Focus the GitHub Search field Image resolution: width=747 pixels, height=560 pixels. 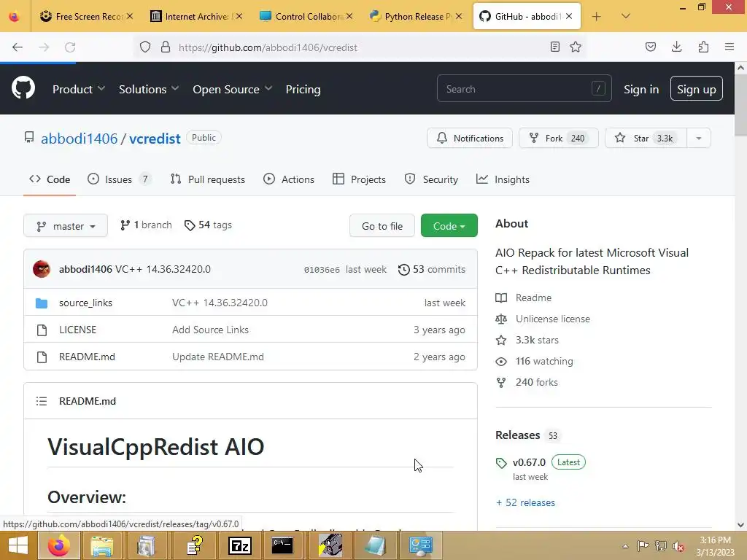coord(524,88)
